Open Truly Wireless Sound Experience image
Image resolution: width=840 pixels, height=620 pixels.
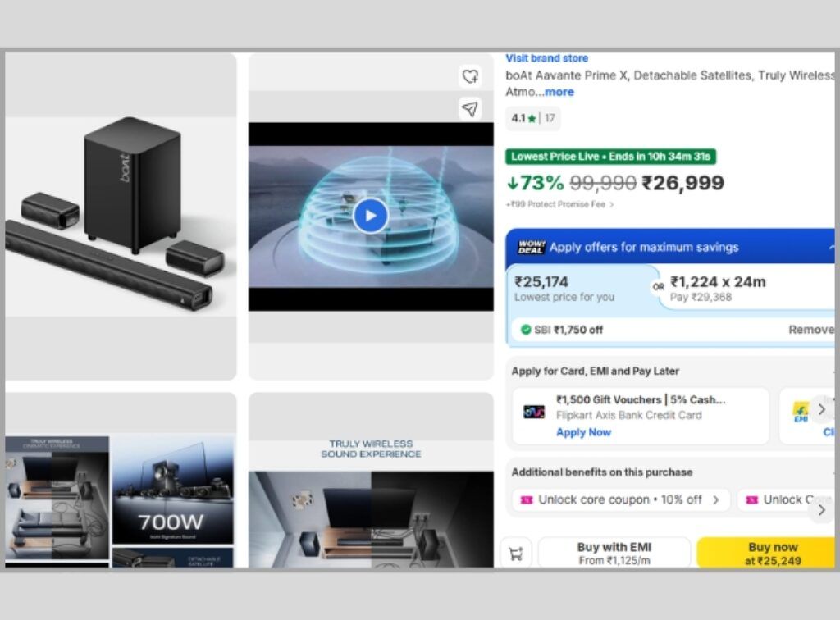point(371,481)
